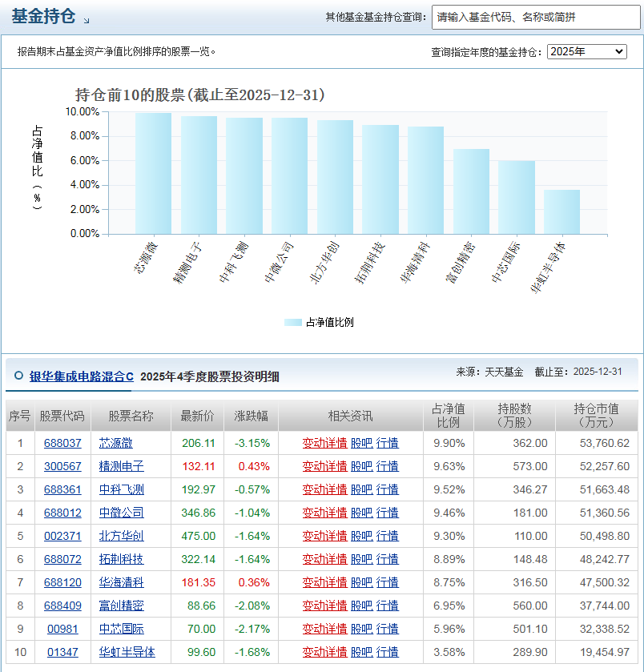
Task: Open 行情 for 精测电子 row
Action: 388,466
